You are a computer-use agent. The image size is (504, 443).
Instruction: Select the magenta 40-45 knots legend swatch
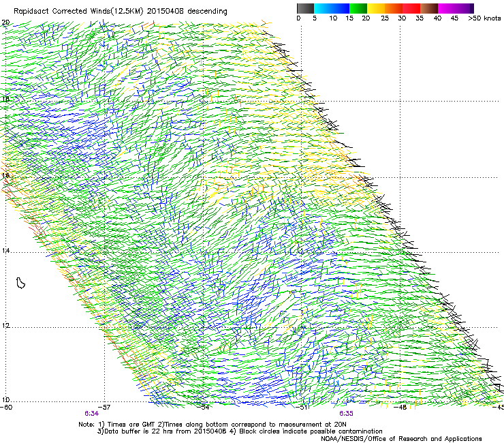coord(447,8)
